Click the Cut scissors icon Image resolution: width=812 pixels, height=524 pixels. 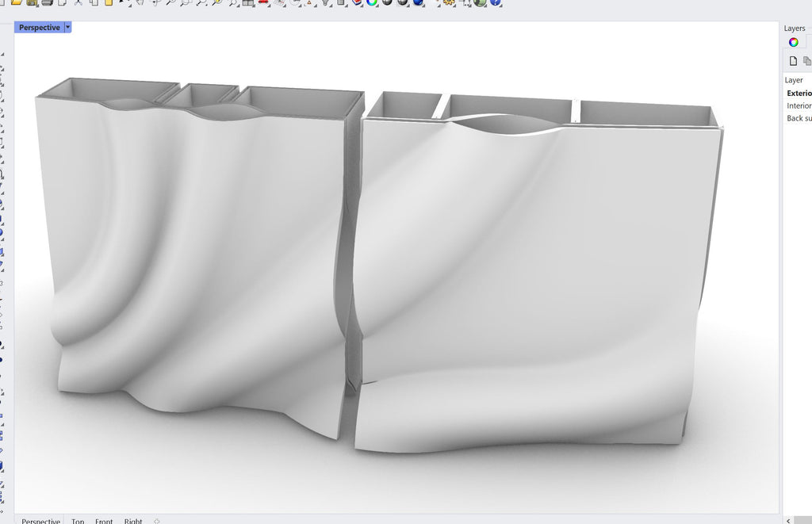coord(78,2)
